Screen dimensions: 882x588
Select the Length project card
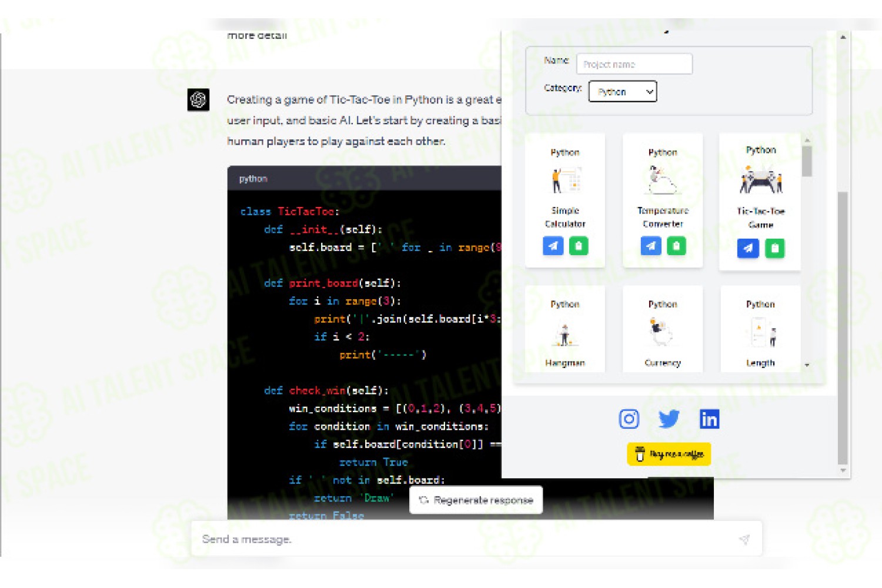(x=760, y=329)
